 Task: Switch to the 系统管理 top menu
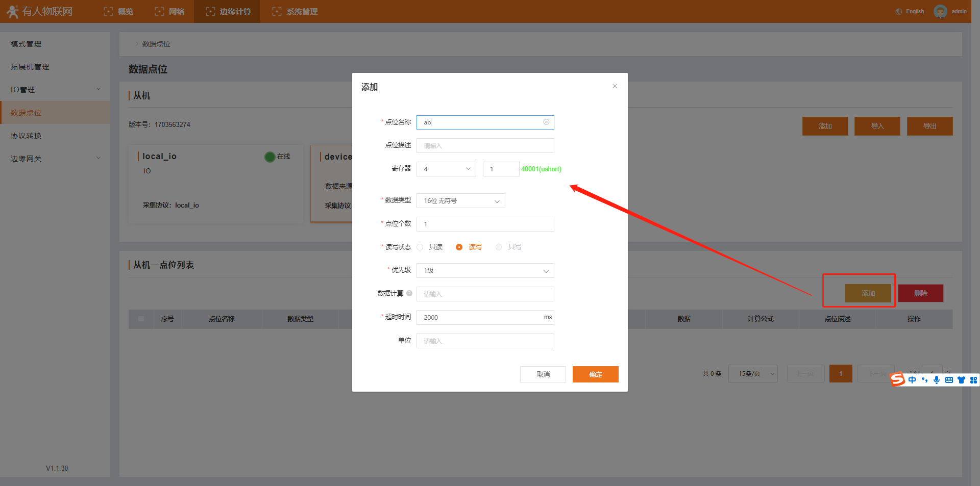(295, 11)
